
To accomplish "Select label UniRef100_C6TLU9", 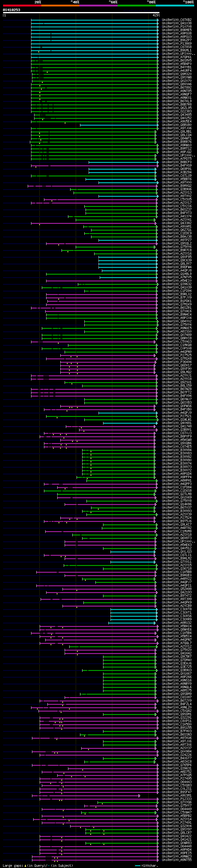I will tap(177, 176).
